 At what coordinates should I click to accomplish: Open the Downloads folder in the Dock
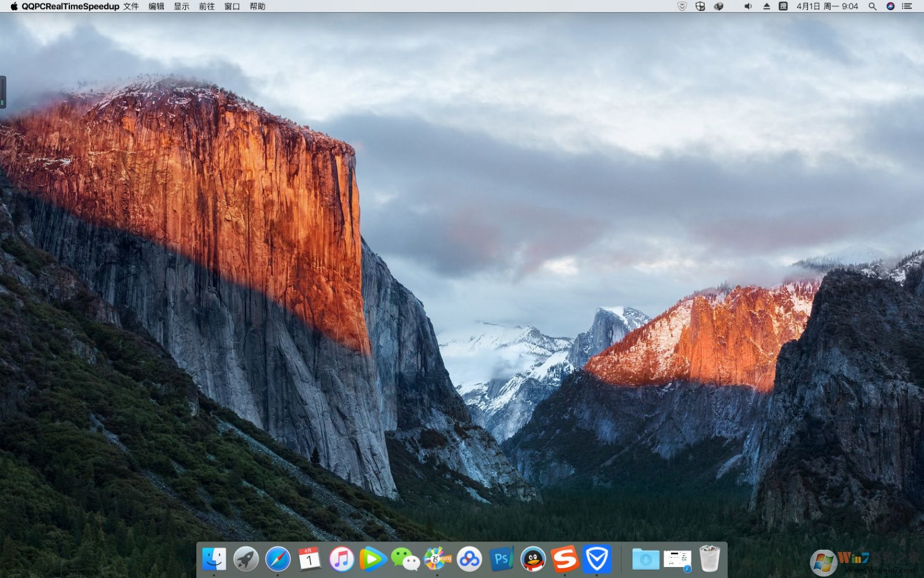[x=645, y=559]
